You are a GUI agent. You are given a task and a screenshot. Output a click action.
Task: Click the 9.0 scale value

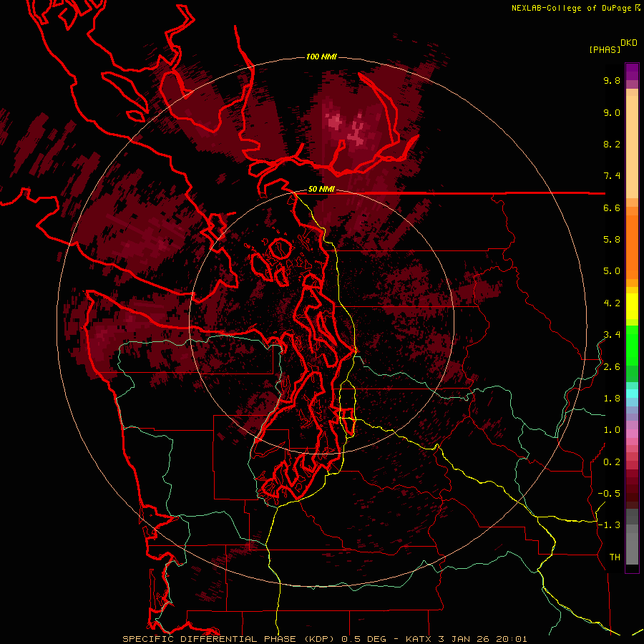pyautogui.click(x=612, y=112)
